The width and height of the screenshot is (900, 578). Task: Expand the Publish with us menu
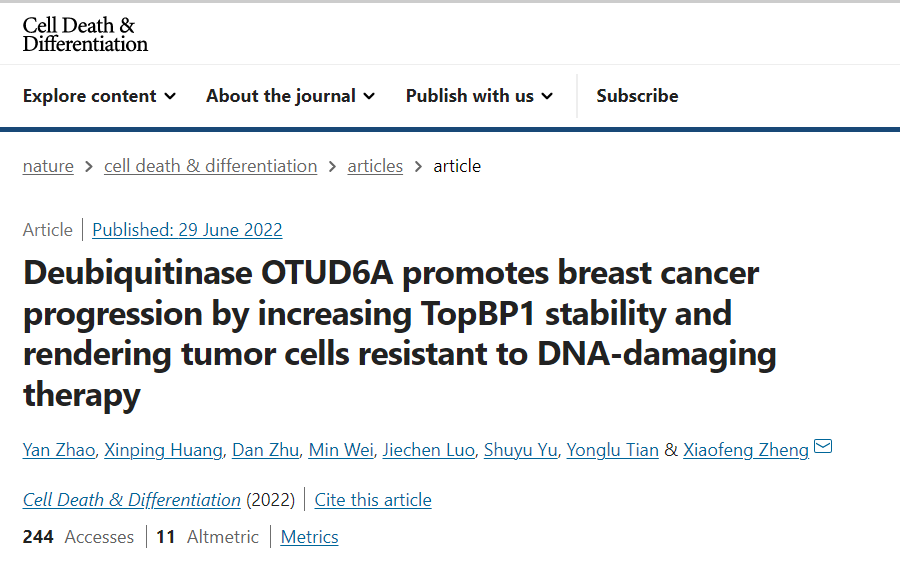click(x=480, y=96)
